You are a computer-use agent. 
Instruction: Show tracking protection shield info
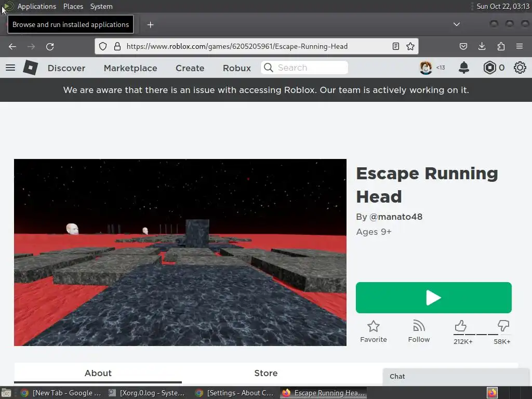(x=103, y=46)
